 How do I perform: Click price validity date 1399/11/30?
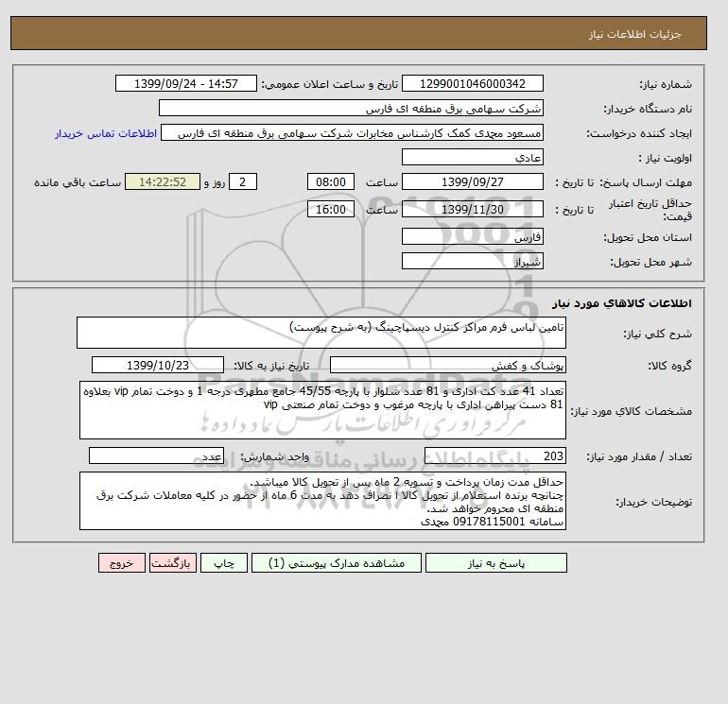click(x=472, y=209)
